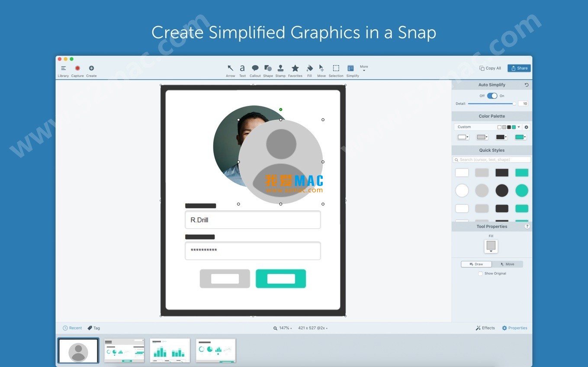Switch to Draw mode
This screenshot has height=367, width=588.
click(x=476, y=264)
